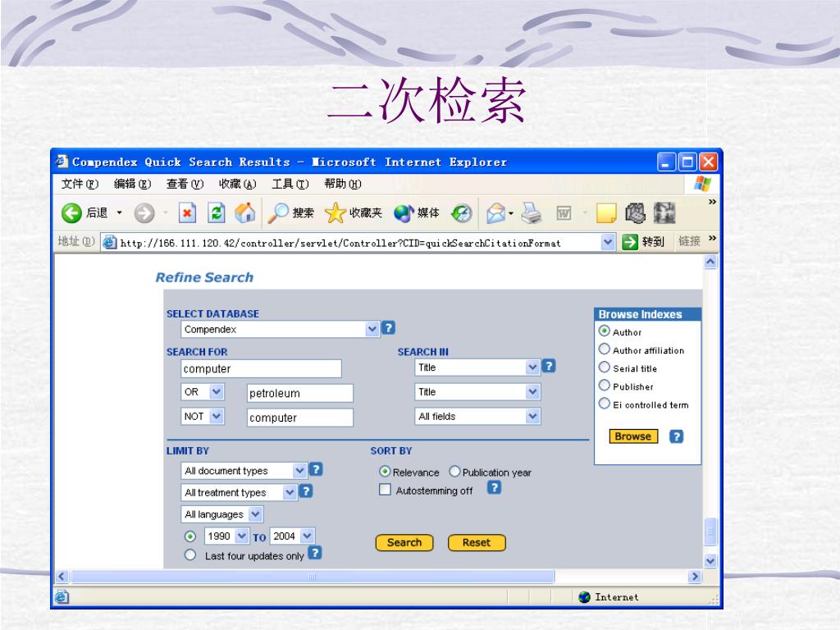Click the Mail envelope icon
The height and width of the screenshot is (630, 840).
496,213
